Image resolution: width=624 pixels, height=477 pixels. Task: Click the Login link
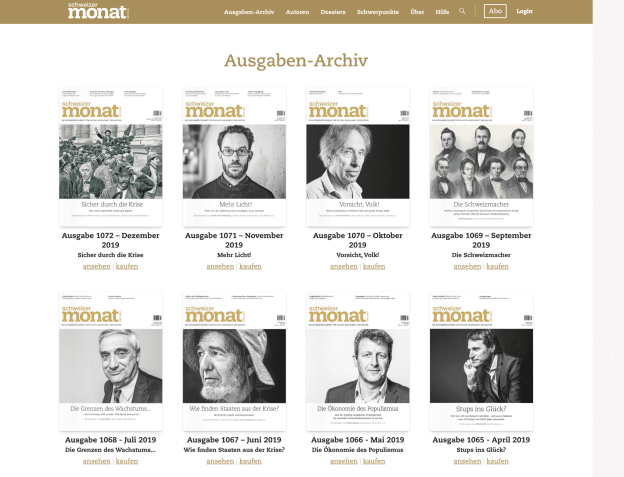[x=525, y=11]
